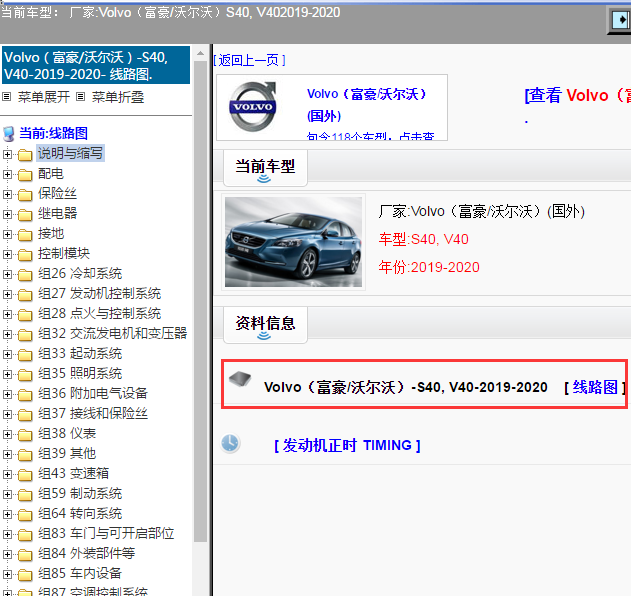This screenshot has width=631, height=596.
Task: Click the 当前:线路图 computer icon
Action: click(x=9, y=134)
